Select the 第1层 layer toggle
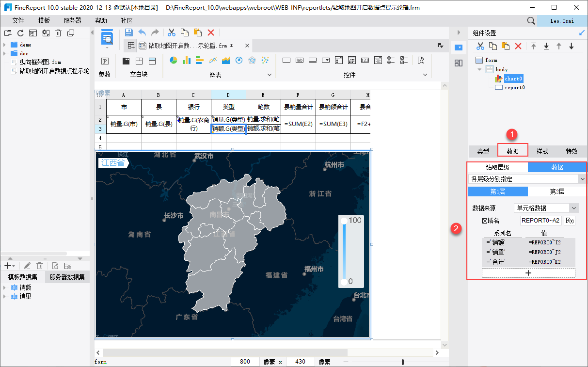The width and height of the screenshot is (588, 367). pyautogui.click(x=498, y=191)
